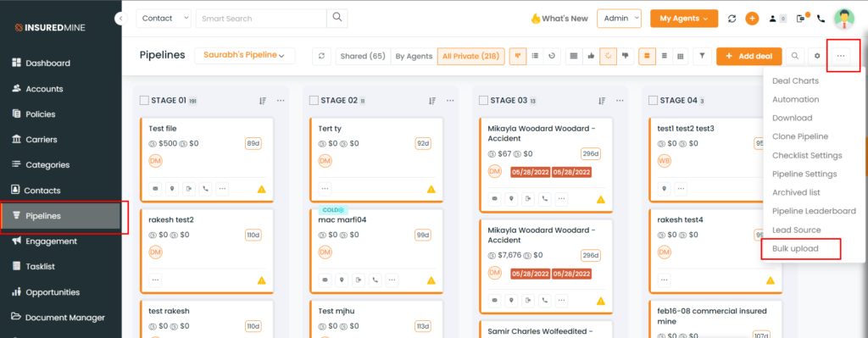Click the top bar sync refresh icon
Screen dimensions: 868x338
tap(732, 19)
